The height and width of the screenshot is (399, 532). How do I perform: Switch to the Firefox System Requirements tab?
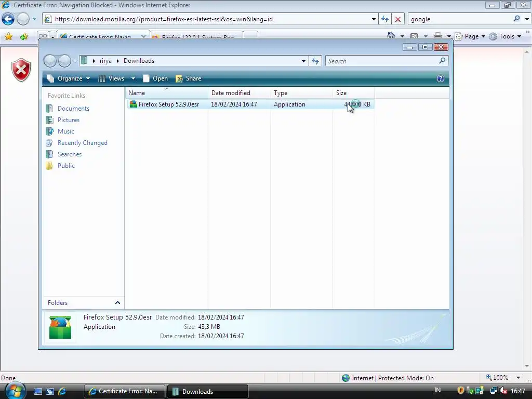point(197,35)
